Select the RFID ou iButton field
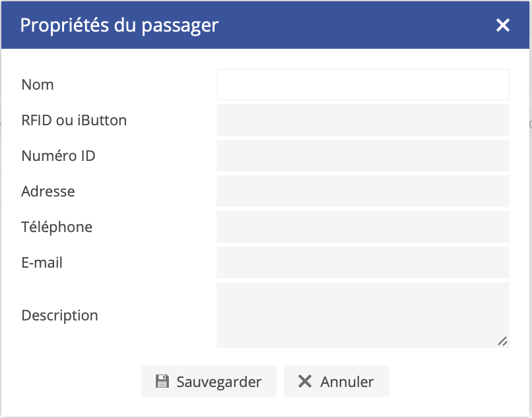Screen dimensions: 532x418 (362, 120)
